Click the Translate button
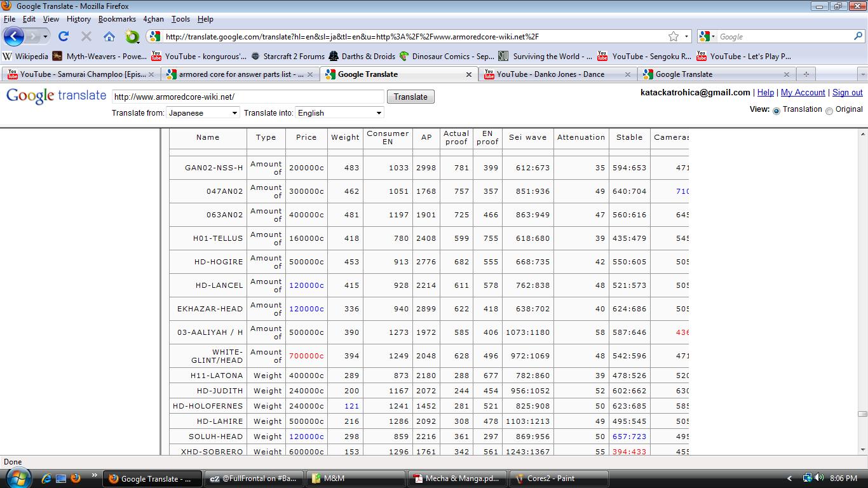Viewport: 868px width, 488px height. (x=410, y=97)
